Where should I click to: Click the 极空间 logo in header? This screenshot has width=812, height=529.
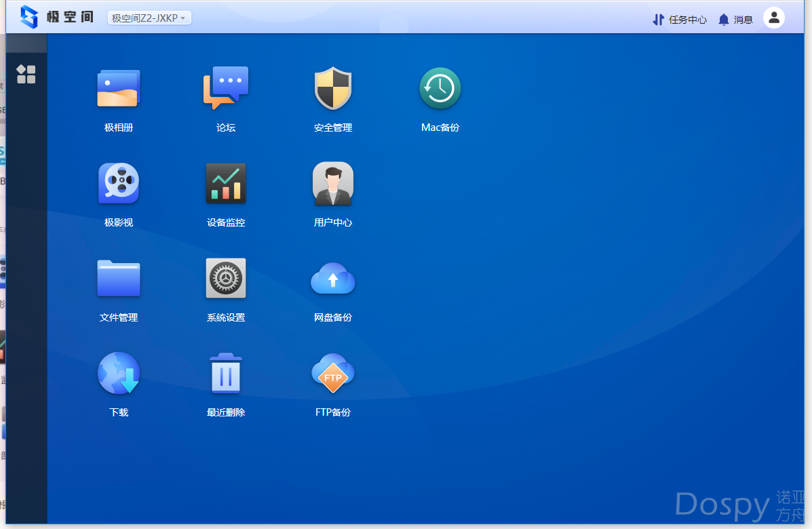56,17
